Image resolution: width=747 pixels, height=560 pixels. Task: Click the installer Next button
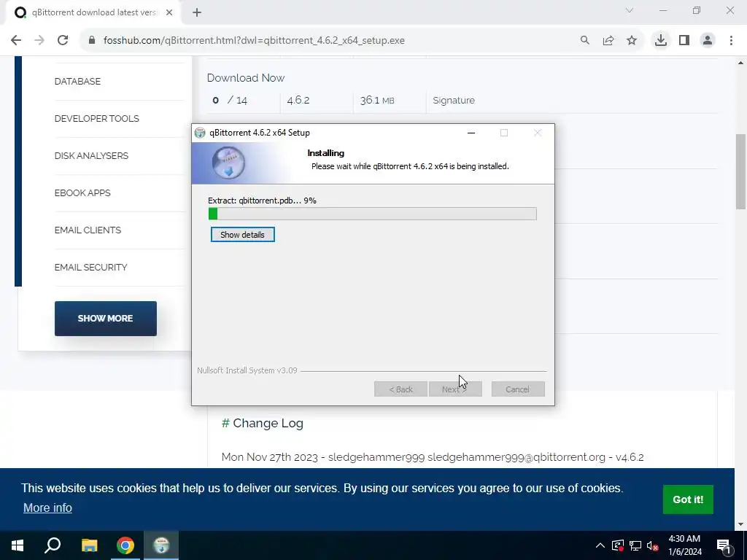pyautogui.click(x=455, y=389)
